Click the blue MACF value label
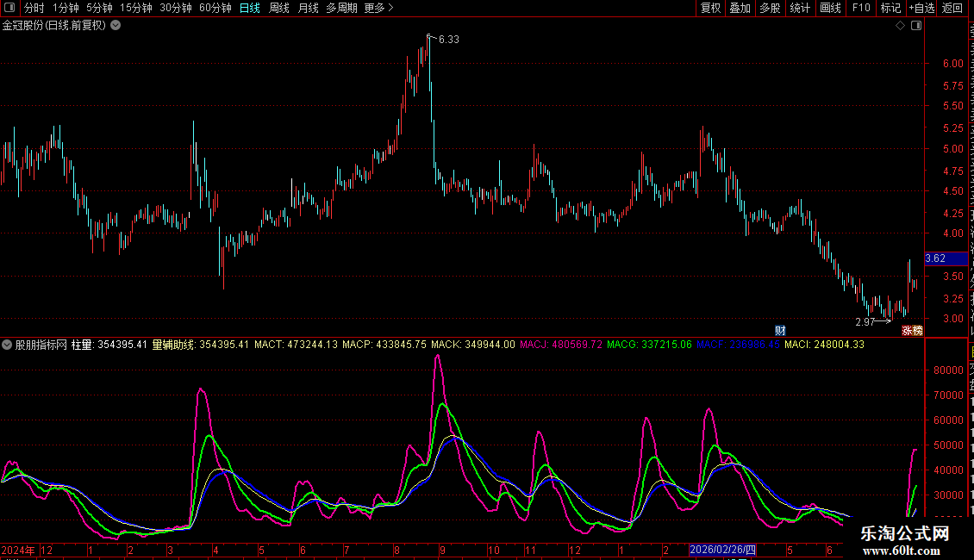Screen dimensions: 974x560 [738, 345]
